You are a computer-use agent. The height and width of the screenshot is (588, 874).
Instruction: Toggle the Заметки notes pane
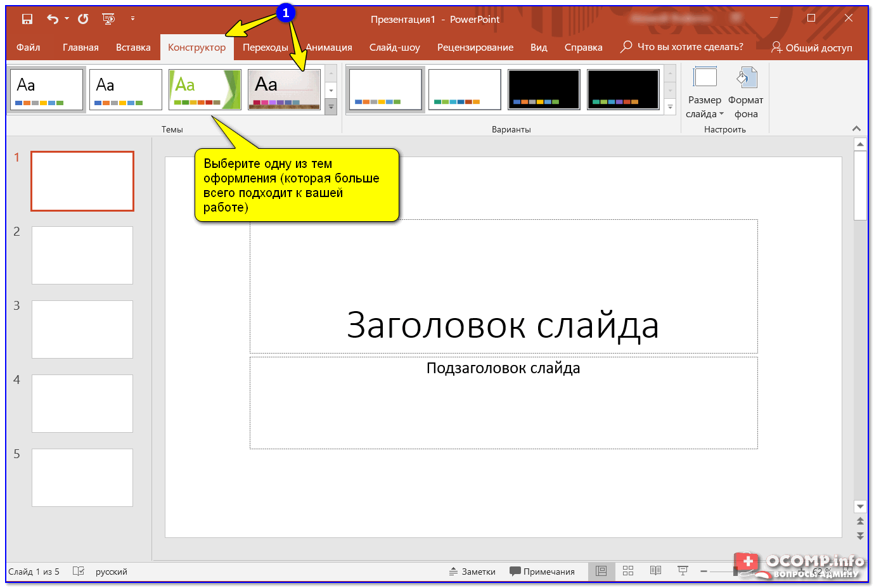tap(472, 572)
